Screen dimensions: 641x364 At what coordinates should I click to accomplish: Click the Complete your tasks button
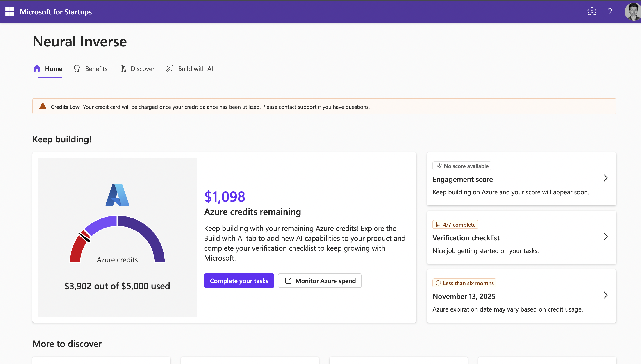[239, 281]
